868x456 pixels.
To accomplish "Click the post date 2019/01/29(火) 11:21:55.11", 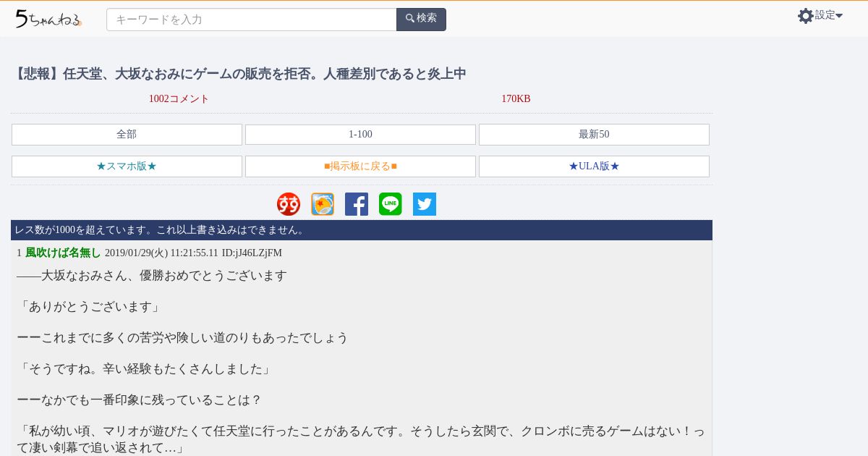I will tap(161, 253).
